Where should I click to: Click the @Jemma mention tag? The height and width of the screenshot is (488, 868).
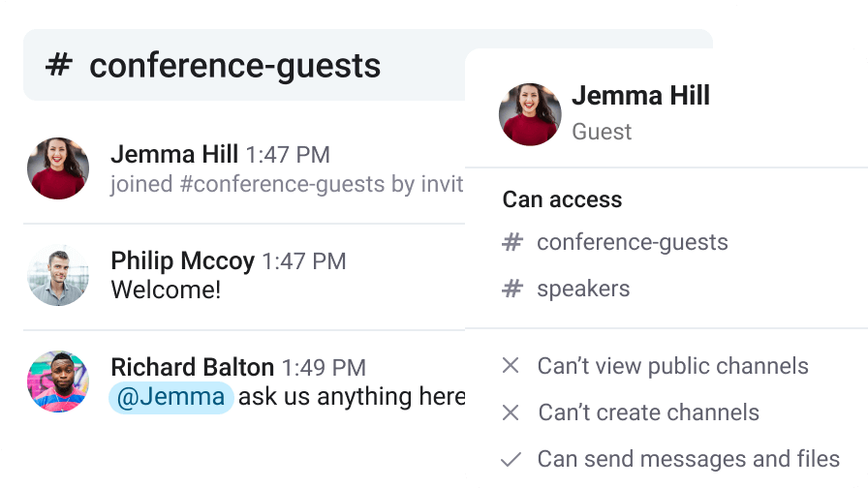coord(170,397)
